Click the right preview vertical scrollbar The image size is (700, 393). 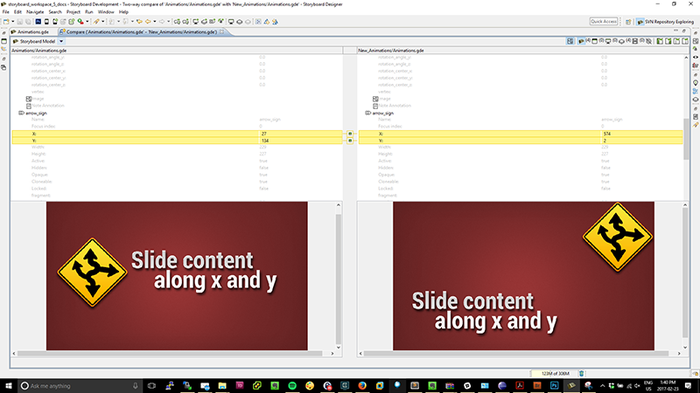point(685,272)
